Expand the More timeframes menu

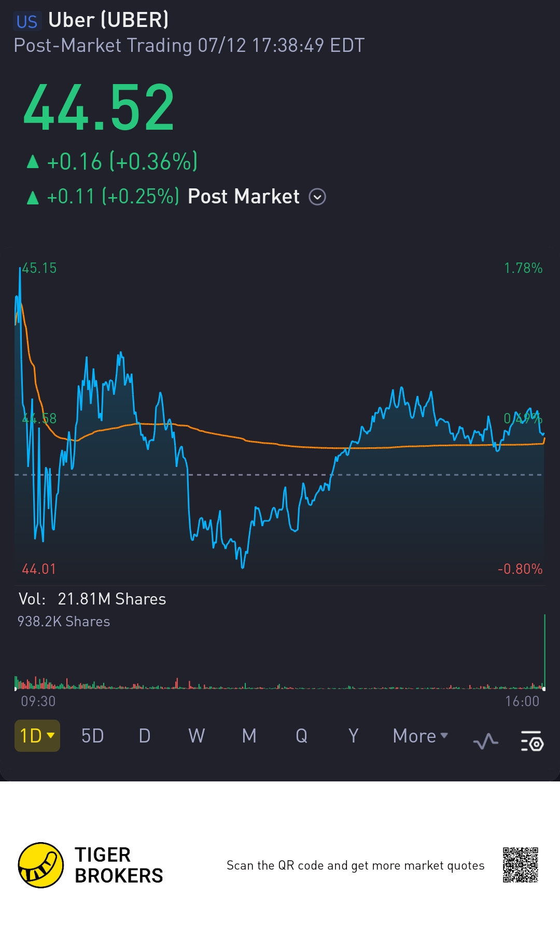tap(420, 736)
